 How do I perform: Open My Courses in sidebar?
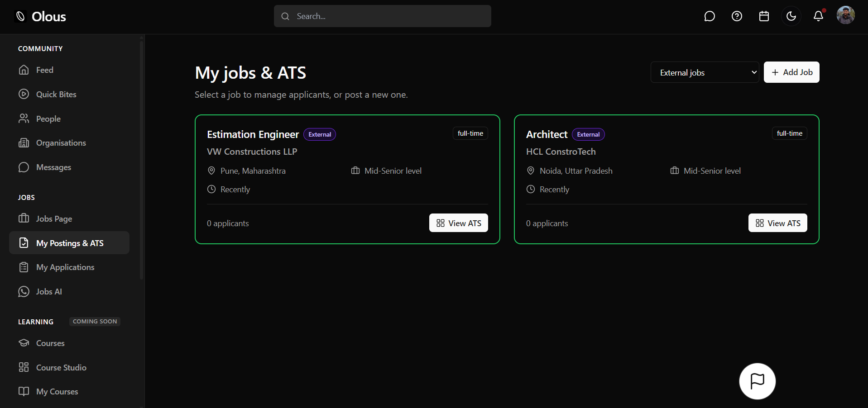[x=69, y=392]
